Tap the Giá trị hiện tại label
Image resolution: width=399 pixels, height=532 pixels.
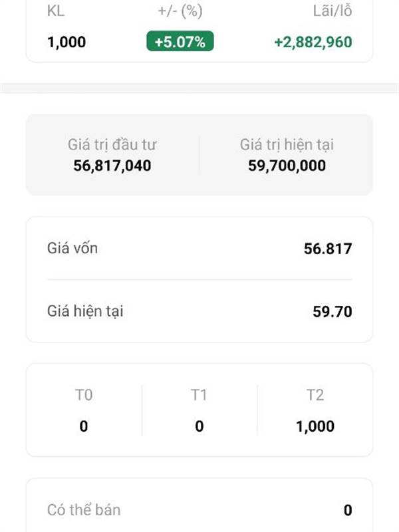(287, 144)
